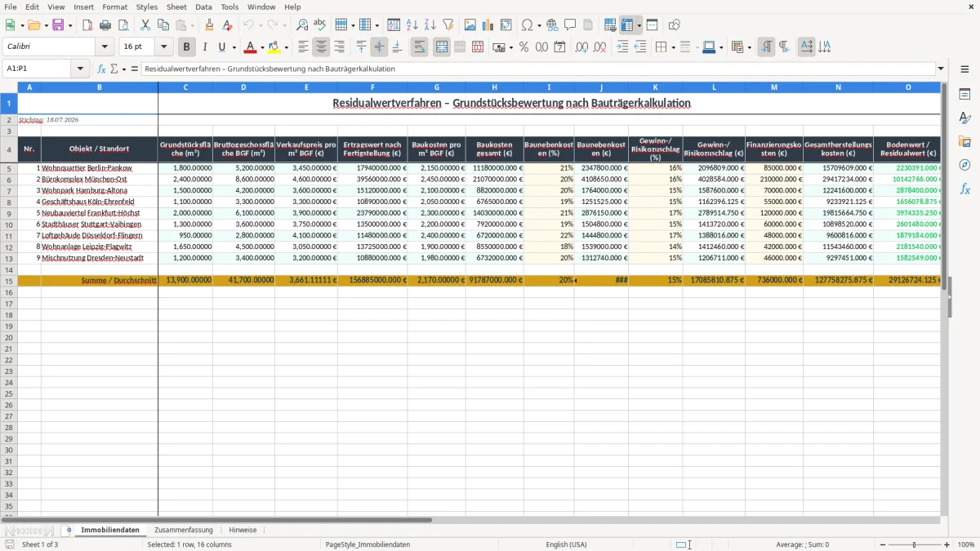Click the AutoFilter funnel icon
This screenshot has height=551, width=980.
pos(448,25)
